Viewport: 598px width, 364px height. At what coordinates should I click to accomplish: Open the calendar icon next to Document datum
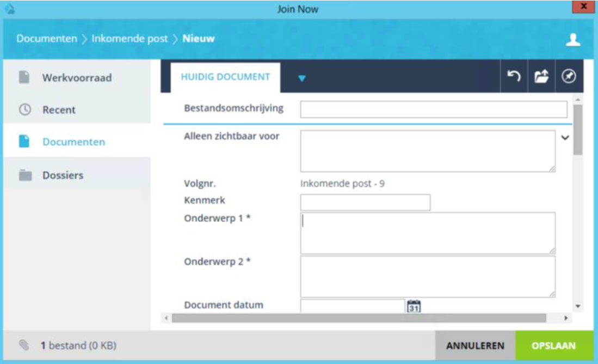coord(415,306)
